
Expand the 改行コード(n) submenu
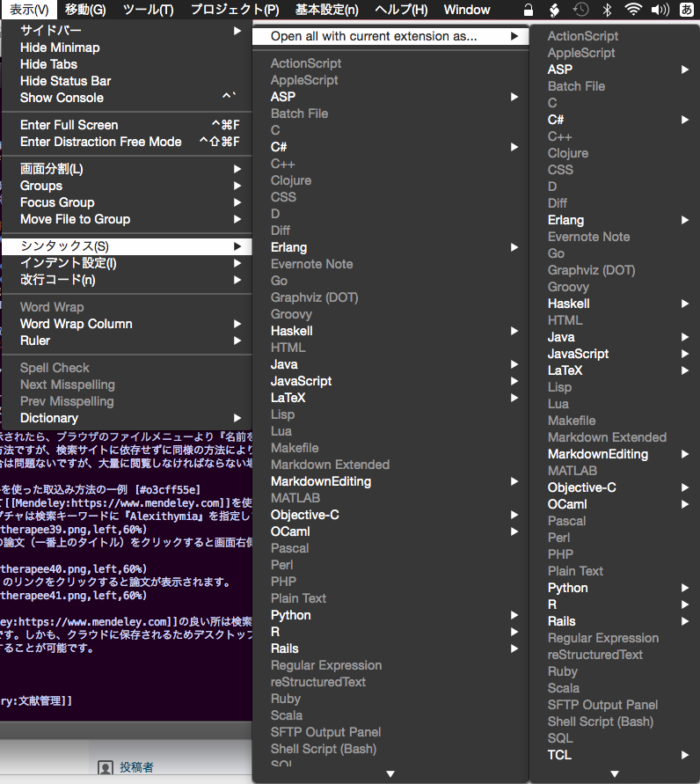coord(127,280)
